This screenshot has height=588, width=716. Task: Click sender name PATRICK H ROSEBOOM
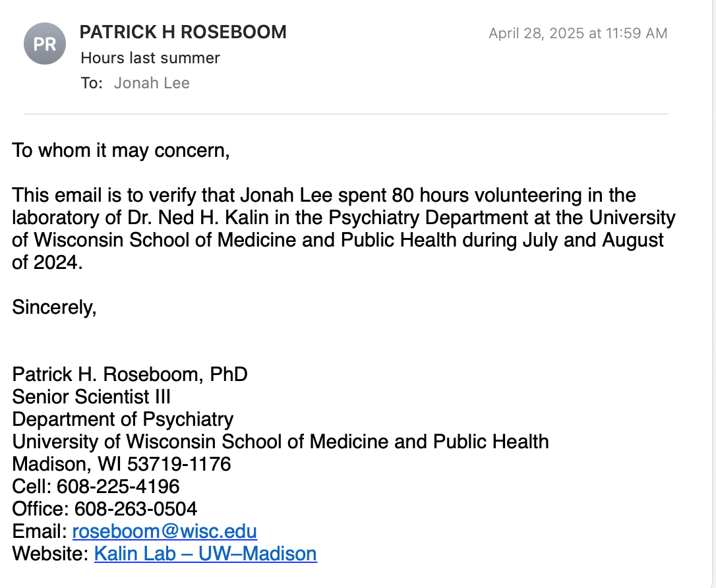pyautogui.click(x=183, y=32)
